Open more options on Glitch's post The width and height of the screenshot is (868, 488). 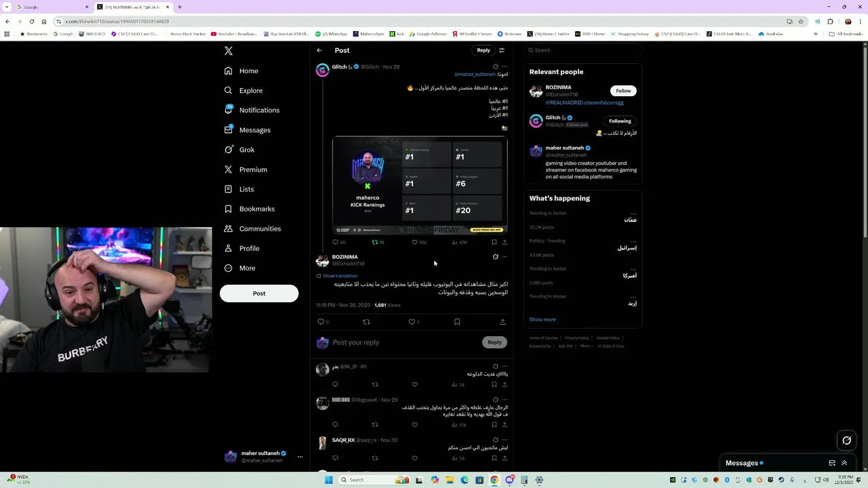click(505, 66)
